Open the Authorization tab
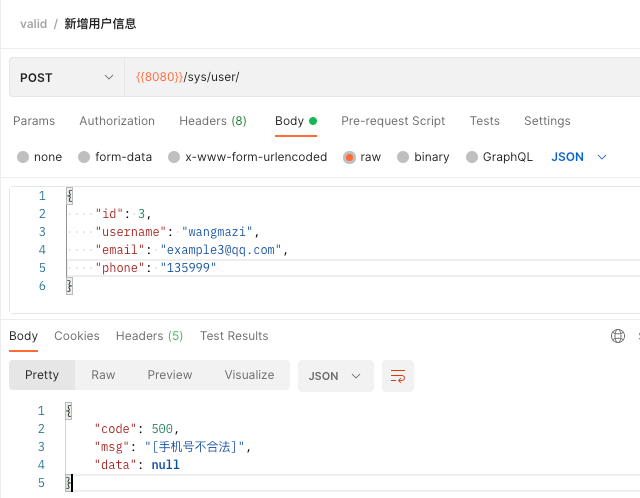 [117, 121]
